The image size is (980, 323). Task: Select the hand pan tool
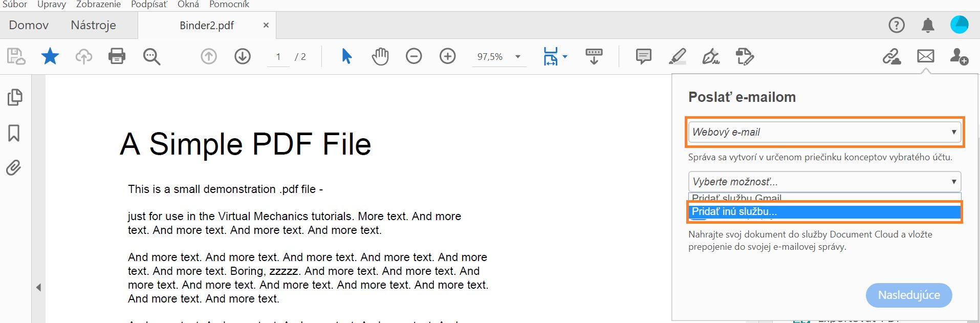380,56
